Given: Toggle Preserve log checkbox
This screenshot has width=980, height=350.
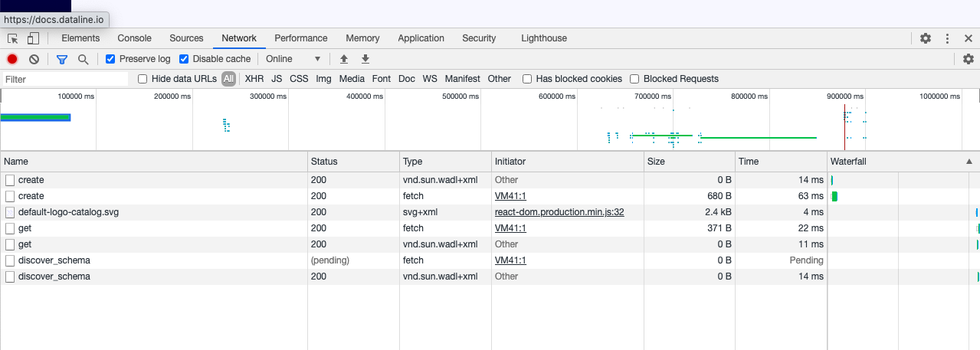Looking at the screenshot, I should [110, 59].
